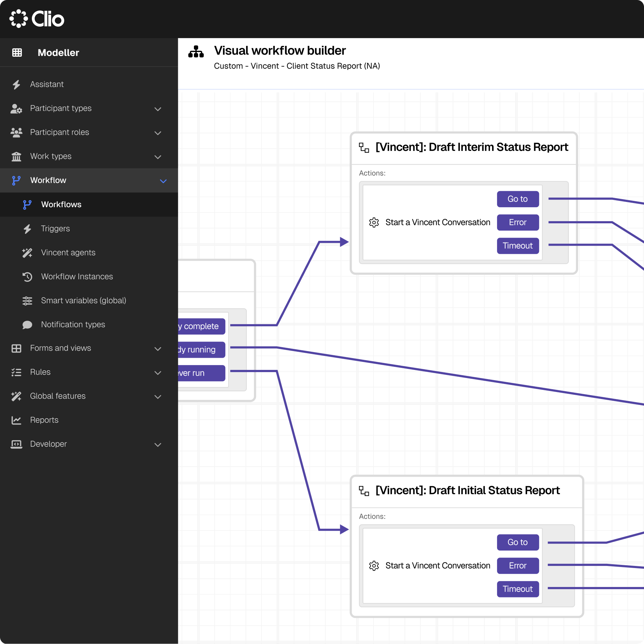The height and width of the screenshot is (644, 644).
Task: Open the Modeller grid icon
Action: click(x=17, y=52)
